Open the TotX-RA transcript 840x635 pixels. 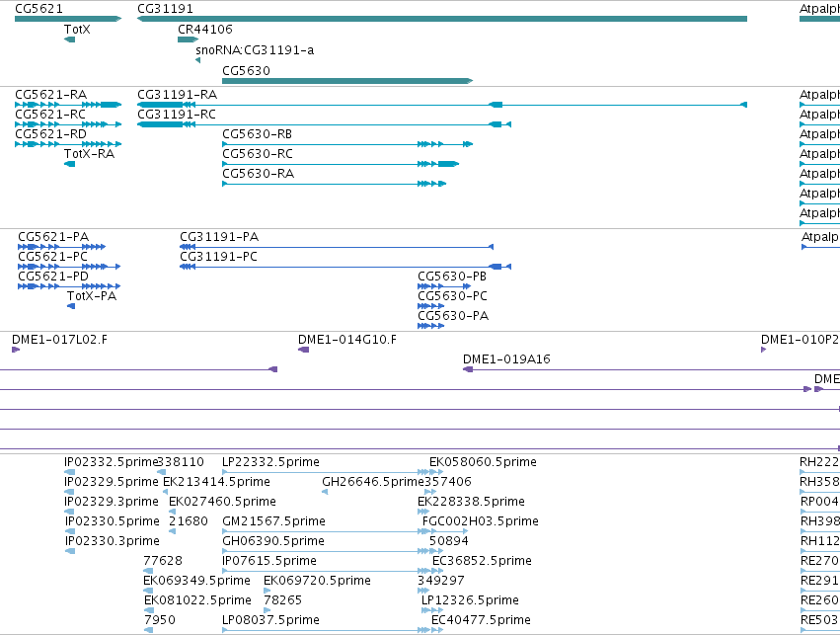(90, 154)
